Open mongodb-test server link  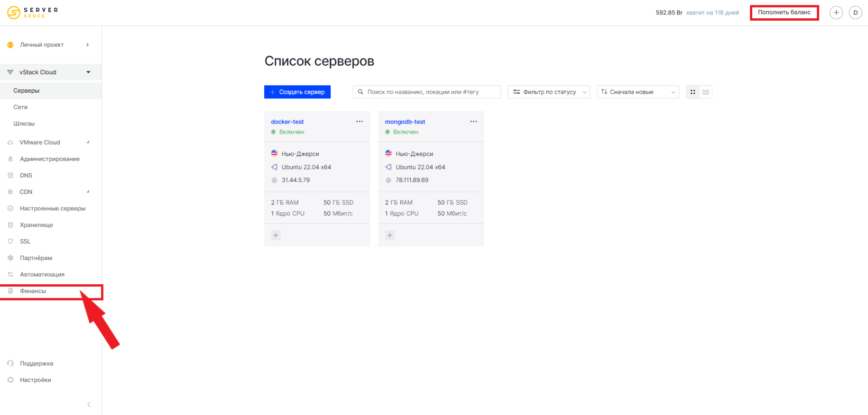[405, 122]
